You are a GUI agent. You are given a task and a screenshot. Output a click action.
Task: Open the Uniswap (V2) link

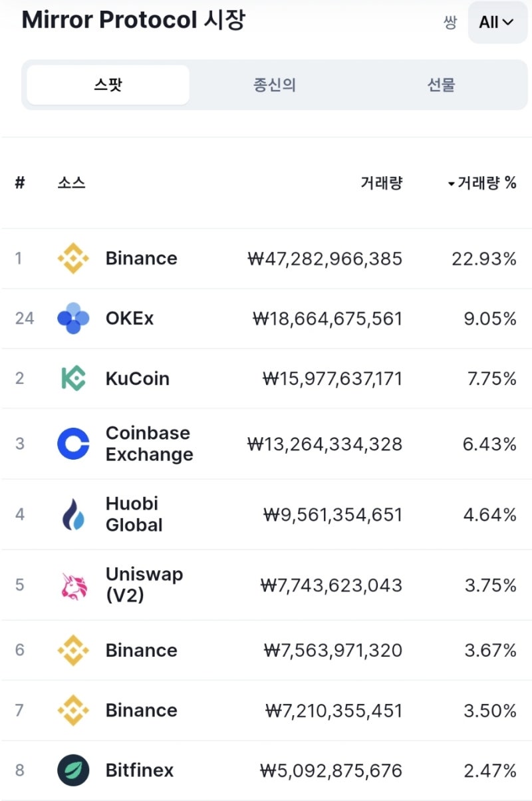(144, 585)
